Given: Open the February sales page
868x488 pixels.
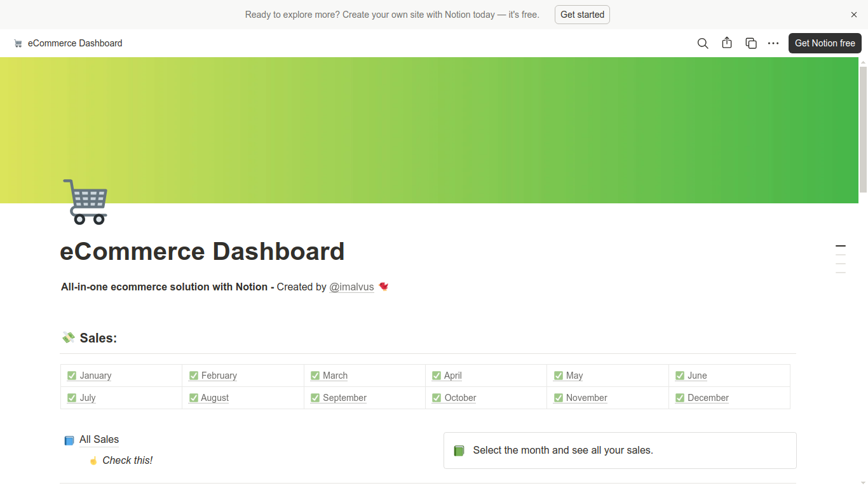Looking at the screenshot, I should (x=219, y=376).
